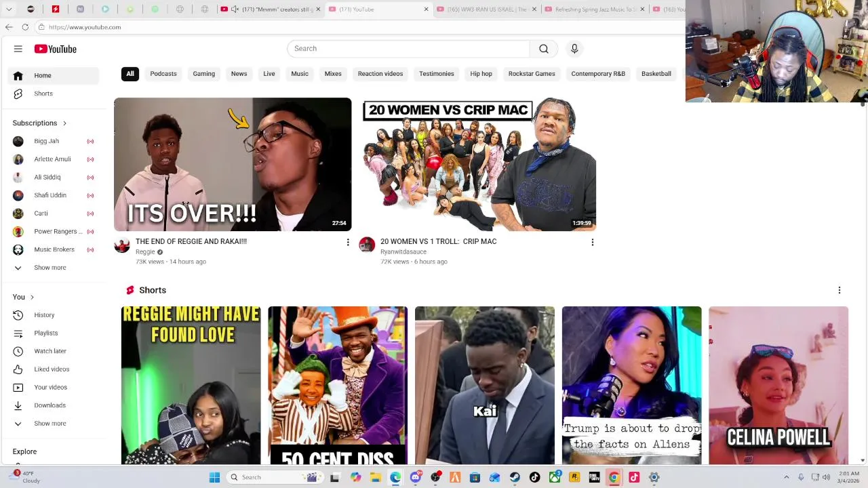Select the Live filter chip
The image size is (868, 488).
click(x=269, y=74)
